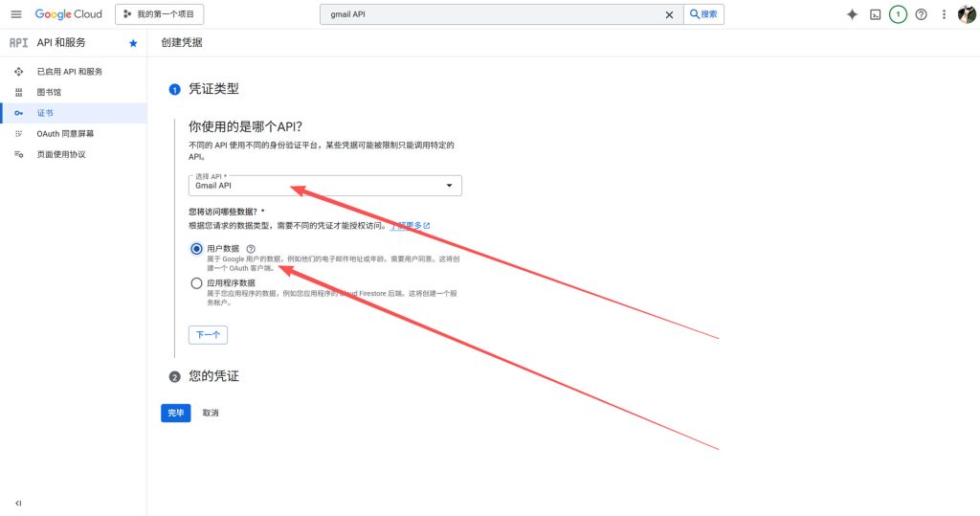Click the user account avatar

[967, 14]
